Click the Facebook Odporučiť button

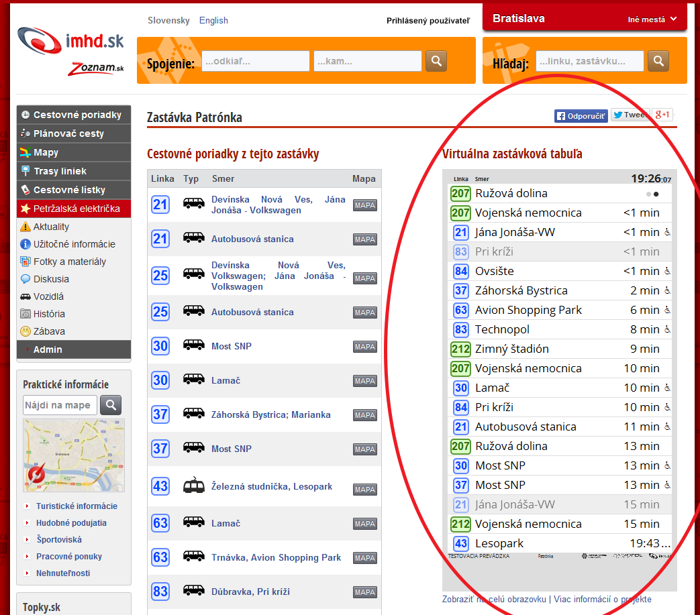tap(581, 115)
